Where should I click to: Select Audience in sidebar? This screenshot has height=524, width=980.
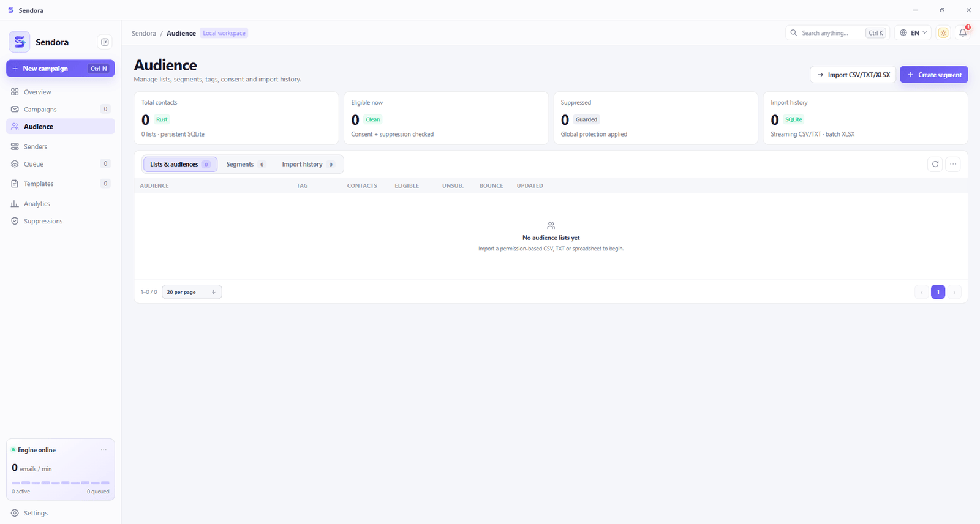tap(61, 127)
